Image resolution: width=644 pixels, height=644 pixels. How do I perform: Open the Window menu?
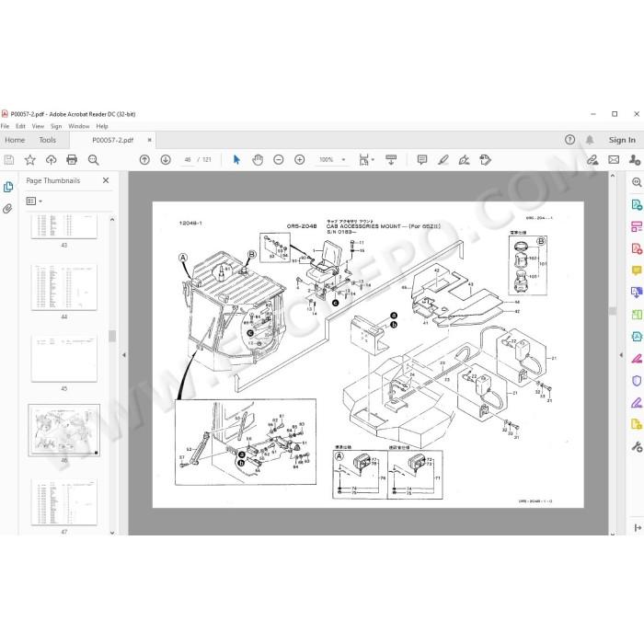click(79, 126)
